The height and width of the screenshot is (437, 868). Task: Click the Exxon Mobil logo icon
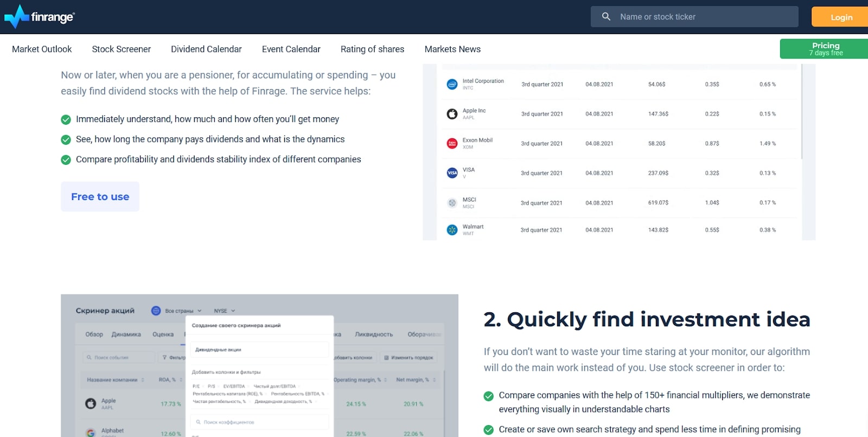(452, 143)
